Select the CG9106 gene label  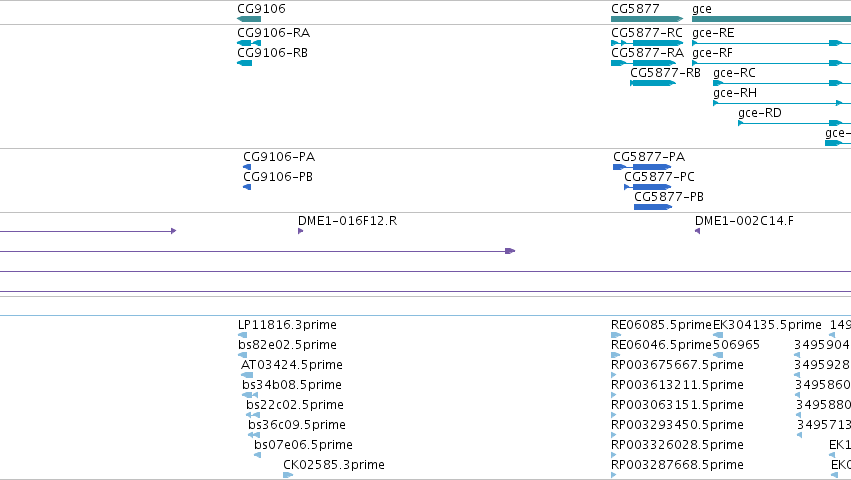click(261, 9)
